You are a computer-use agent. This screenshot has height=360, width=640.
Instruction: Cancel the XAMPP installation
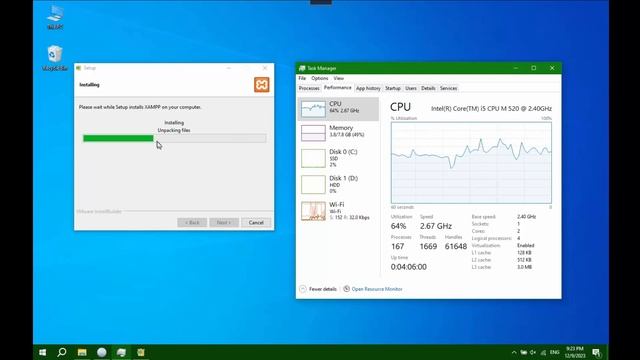(x=256, y=222)
